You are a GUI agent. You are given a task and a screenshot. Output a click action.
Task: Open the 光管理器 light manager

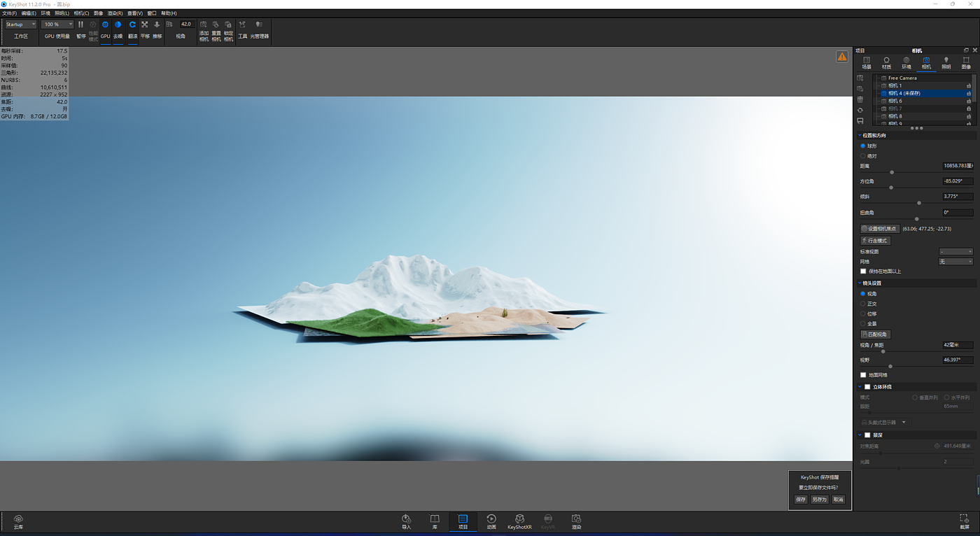coord(259,25)
